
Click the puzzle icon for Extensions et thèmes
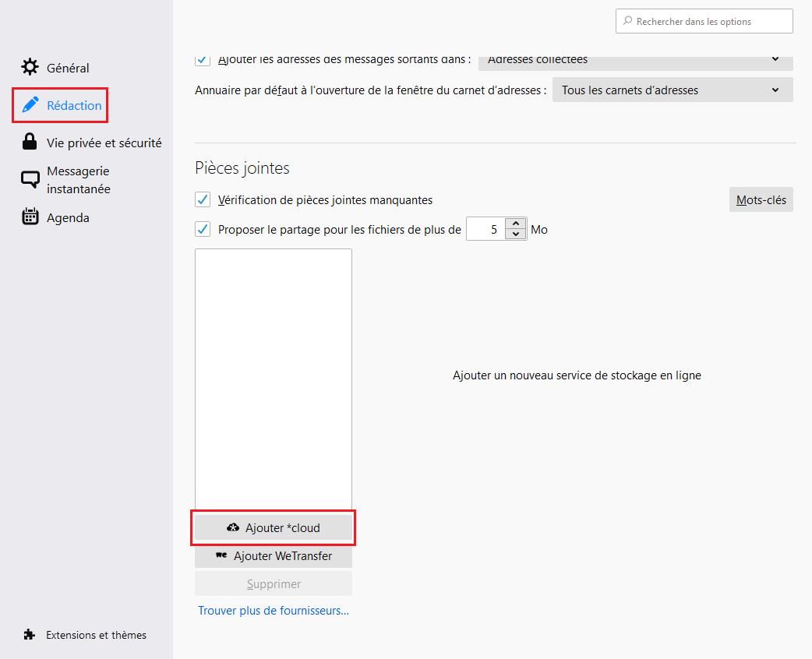tap(30, 635)
